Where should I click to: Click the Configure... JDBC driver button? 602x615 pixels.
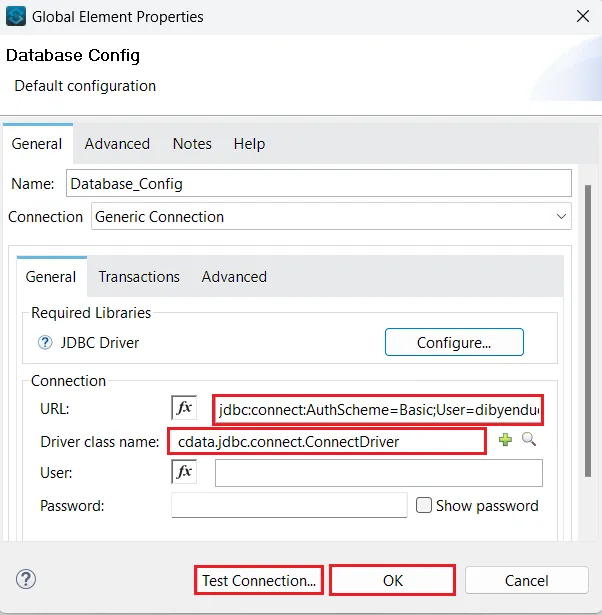click(454, 342)
